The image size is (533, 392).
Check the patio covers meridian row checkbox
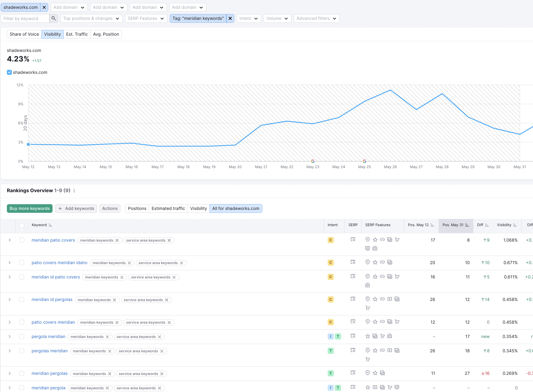(x=22, y=322)
